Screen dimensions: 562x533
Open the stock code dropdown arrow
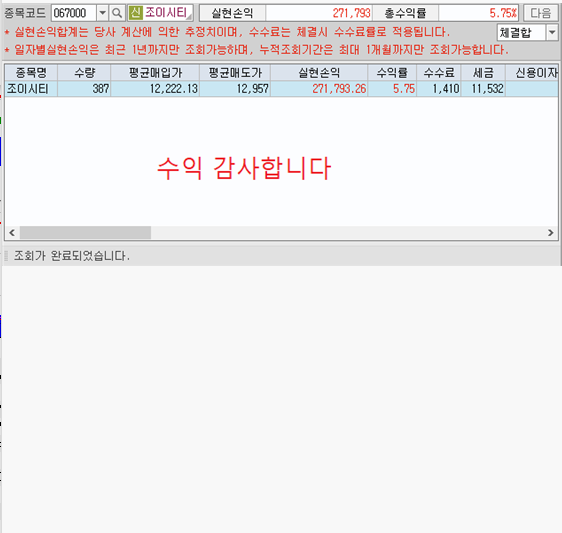103,13
